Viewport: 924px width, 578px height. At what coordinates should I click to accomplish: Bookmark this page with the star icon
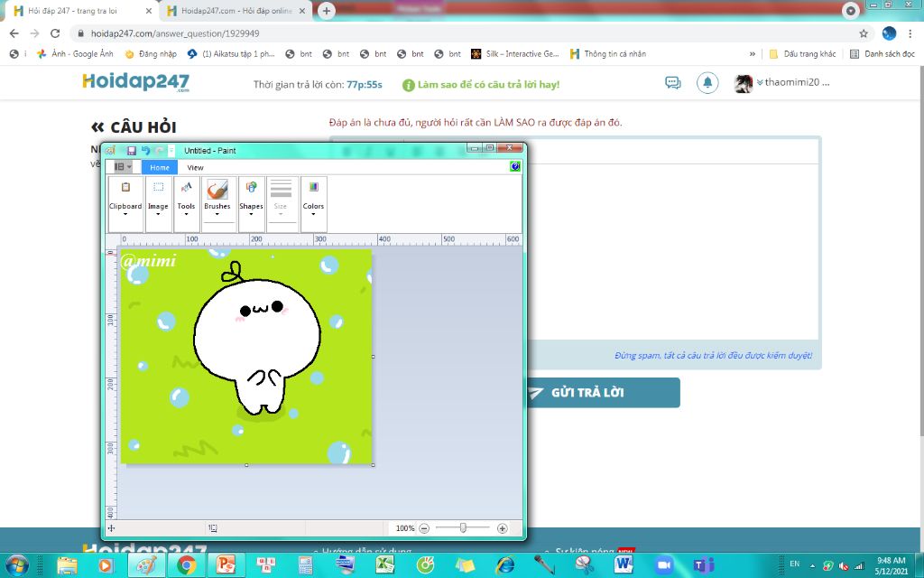[x=864, y=33]
